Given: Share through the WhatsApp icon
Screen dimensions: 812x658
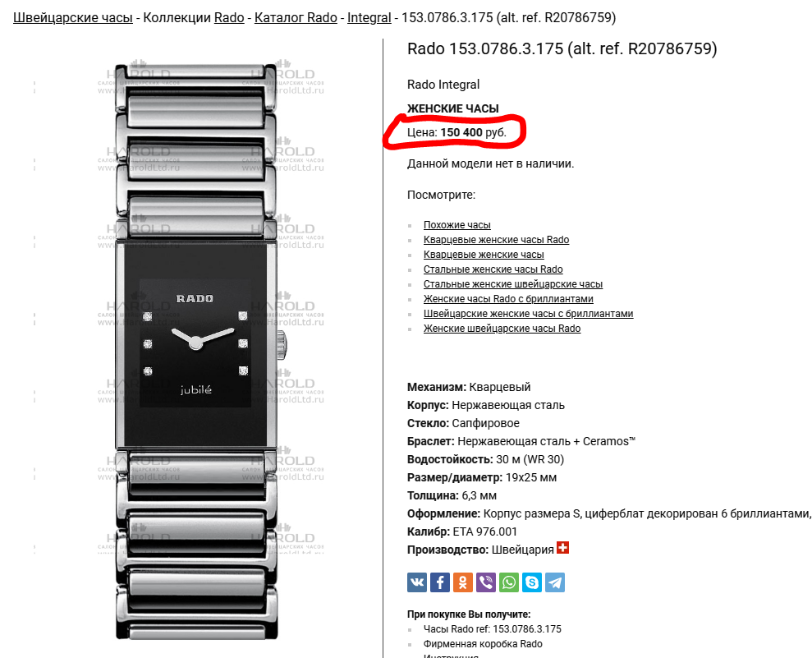Looking at the screenshot, I should [508, 582].
